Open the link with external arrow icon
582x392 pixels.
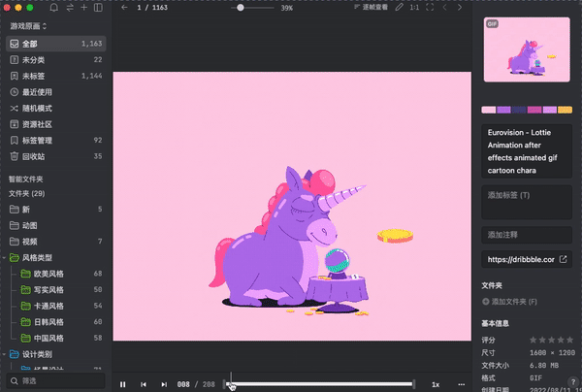(x=563, y=259)
